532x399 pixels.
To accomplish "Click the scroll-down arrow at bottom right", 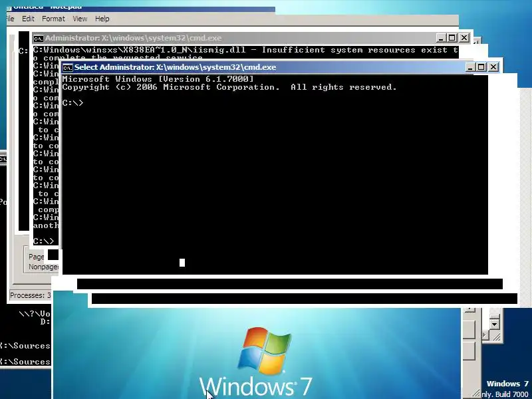I will tap(494, 325).
